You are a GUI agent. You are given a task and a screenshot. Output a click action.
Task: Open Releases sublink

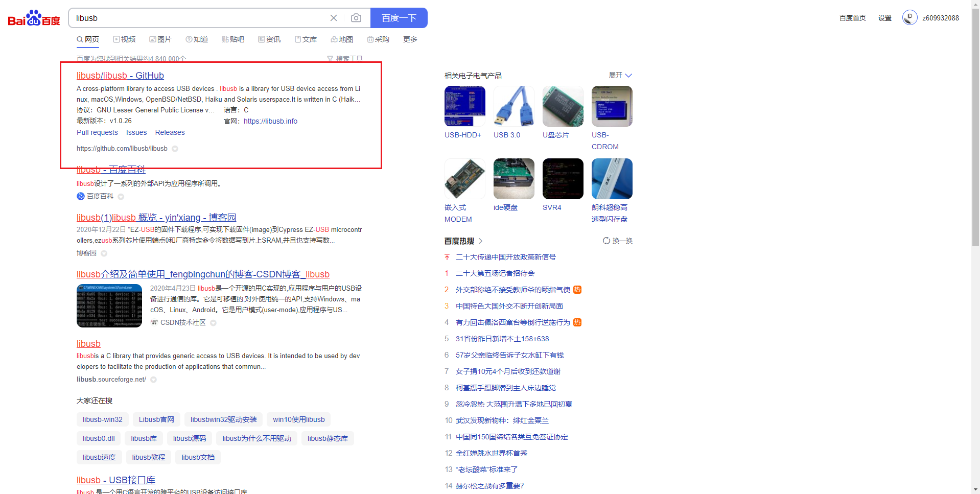[x=170, y=132]
